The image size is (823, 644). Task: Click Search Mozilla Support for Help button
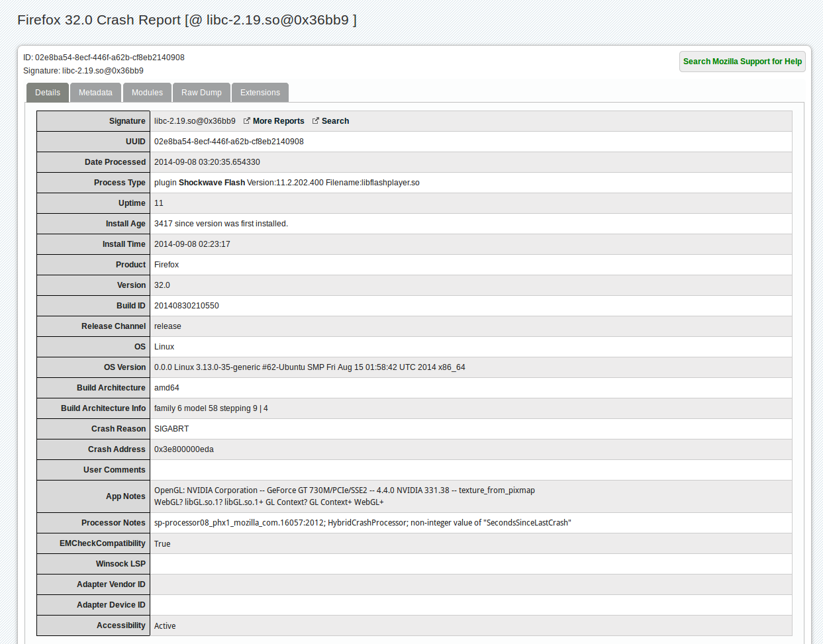pyautogui.click(x=742, y=62)
